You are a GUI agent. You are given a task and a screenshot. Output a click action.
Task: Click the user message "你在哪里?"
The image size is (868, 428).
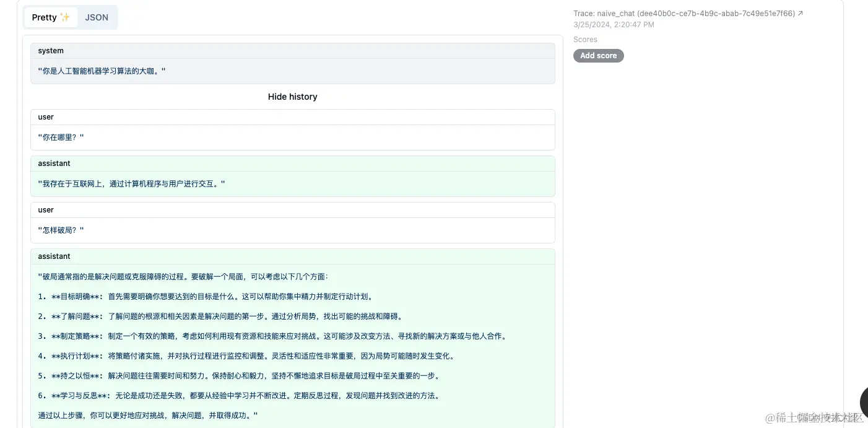[61, 138]
